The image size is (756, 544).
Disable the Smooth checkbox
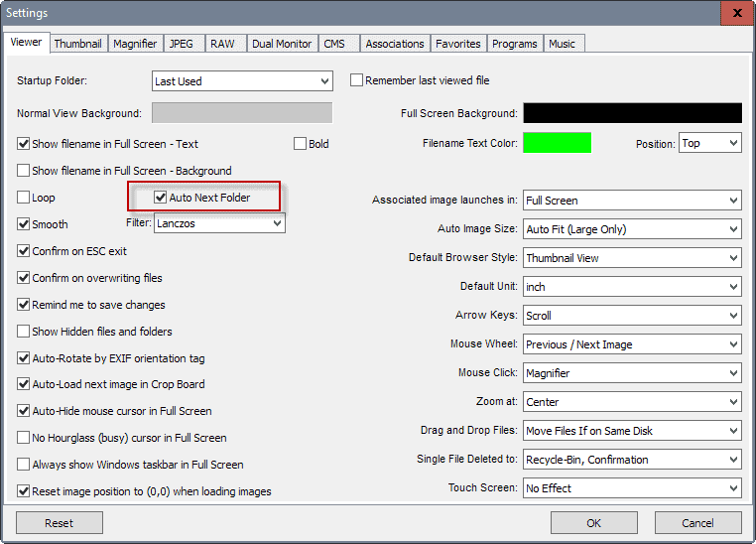point(23,223)
